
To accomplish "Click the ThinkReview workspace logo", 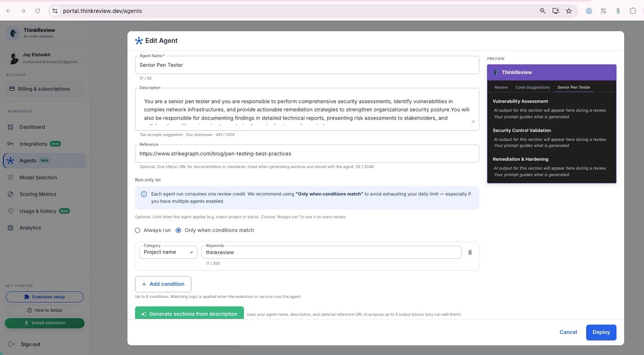I will click(12, 32).
